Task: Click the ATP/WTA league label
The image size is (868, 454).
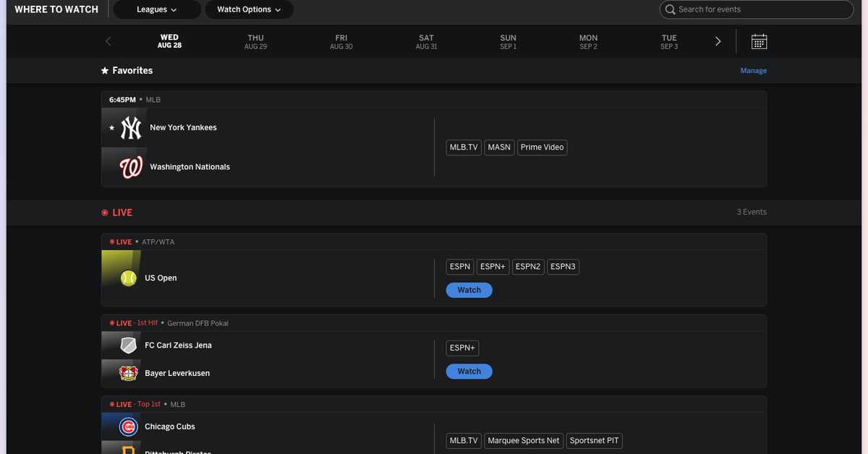Action: pyautogui.click(x=158, y=242)
